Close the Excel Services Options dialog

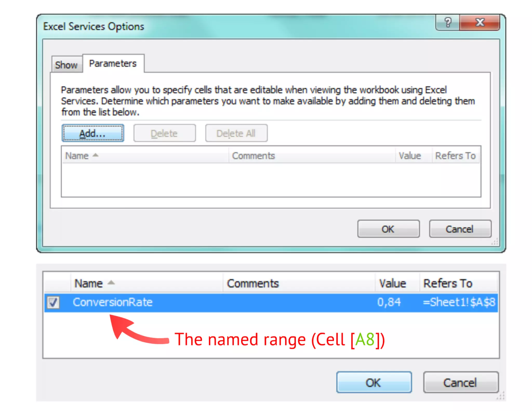[x=480, y=23]
